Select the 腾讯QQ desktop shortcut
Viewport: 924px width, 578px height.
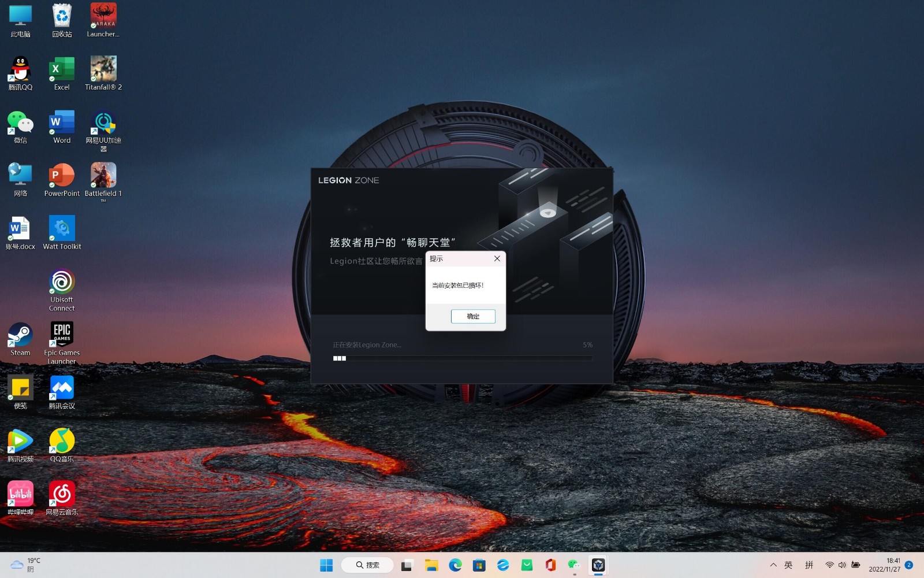(20, 74)
